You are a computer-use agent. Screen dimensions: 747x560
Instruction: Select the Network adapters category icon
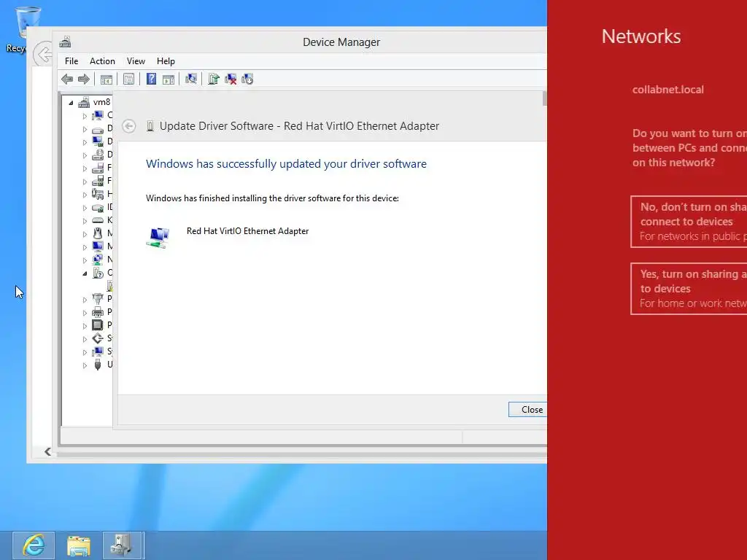[x=98, y=260]
